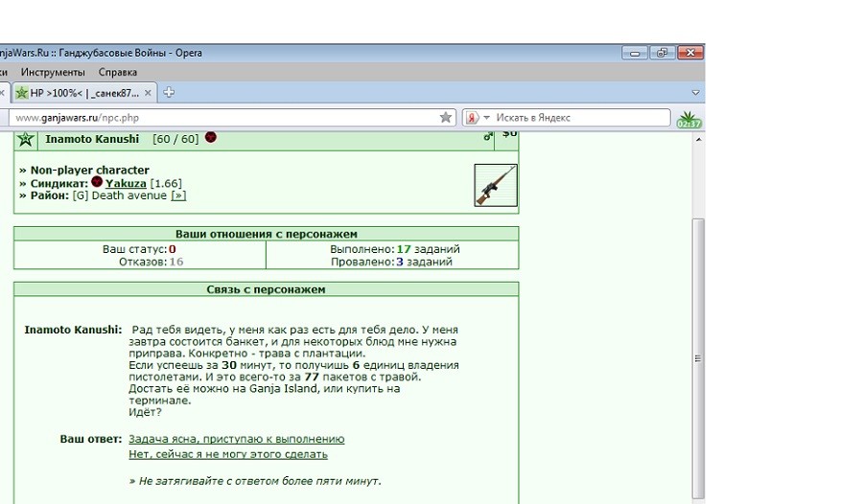The height and width of the screenshot is (504, 863).
Task: Open search engine dropdown arrow next to Yandex
Action: pyautogui.click(x=486, y=118)
